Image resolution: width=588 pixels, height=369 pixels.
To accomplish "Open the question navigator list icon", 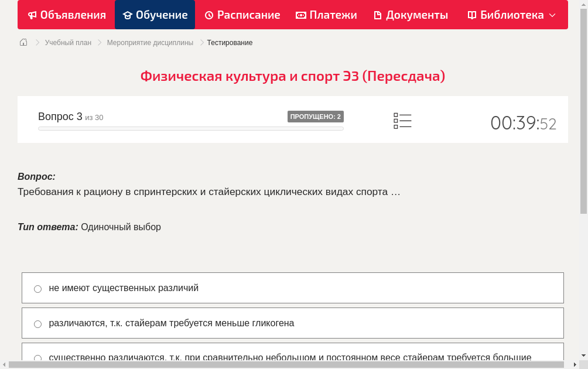I will coord(402,121).
